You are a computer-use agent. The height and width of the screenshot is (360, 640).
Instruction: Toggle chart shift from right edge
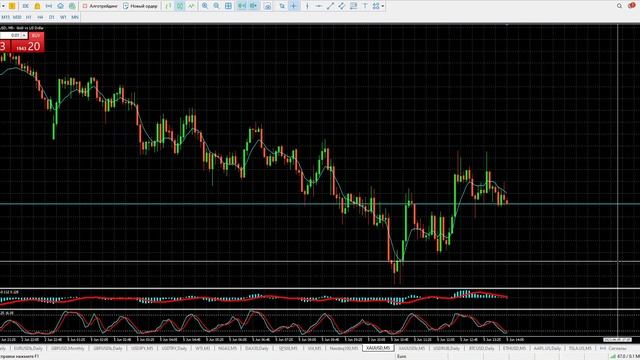pyautogui.click(x=253, y=6)
